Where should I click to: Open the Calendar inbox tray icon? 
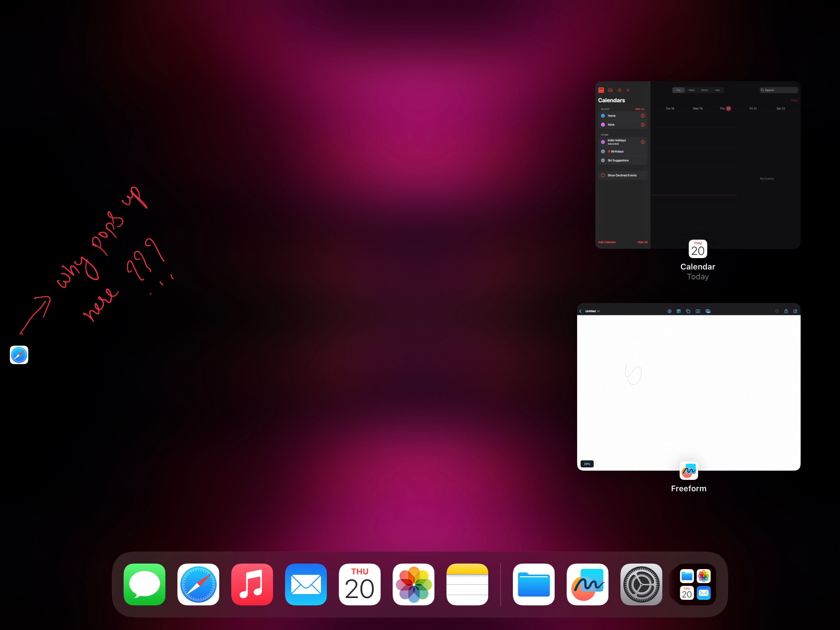[610, 90]
